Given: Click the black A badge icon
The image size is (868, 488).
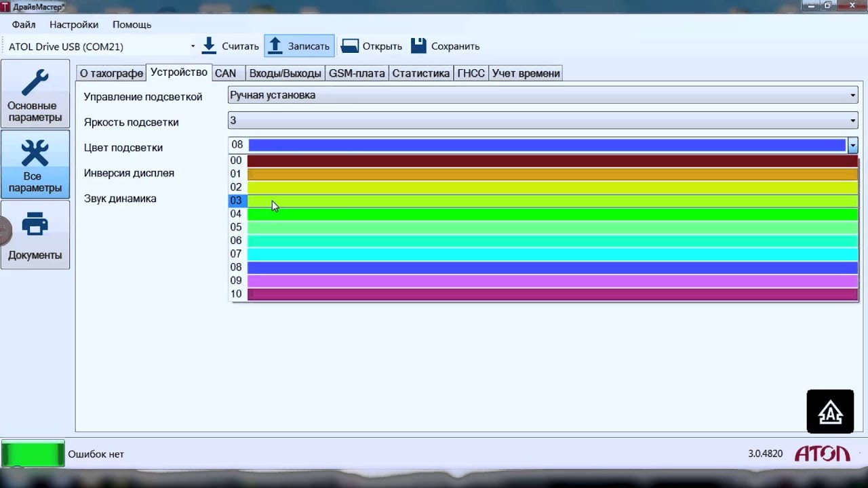Looking at the screenshot, I should pyautogui.click(x=830, y=411).
